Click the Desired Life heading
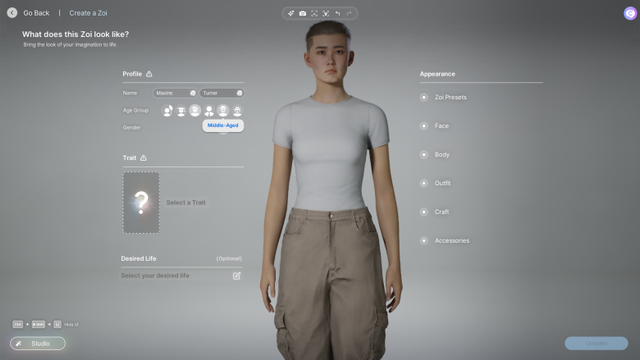This screenshot has width=640, height=360. [138, 259]
